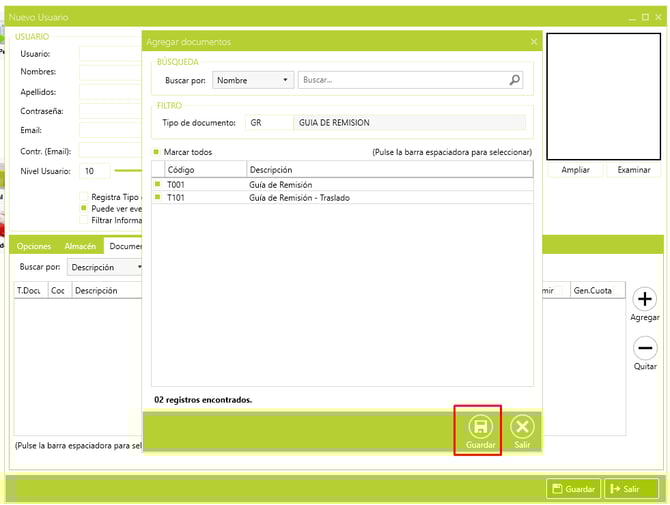Click the search magnifier icon
This screenshot has height=505, width=670.
click(x=515, y=80)
